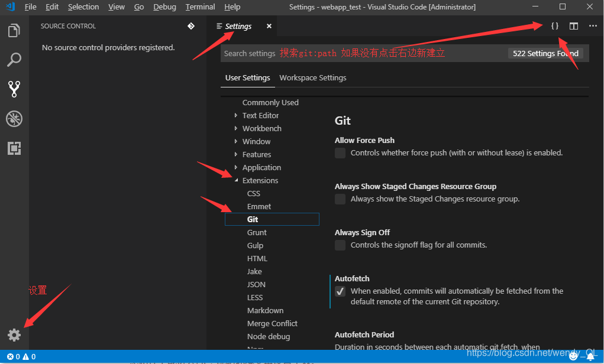This screenshot has width=604, height=364.
Task: Select CSS under Extensions
Action: tap(253, 194)
